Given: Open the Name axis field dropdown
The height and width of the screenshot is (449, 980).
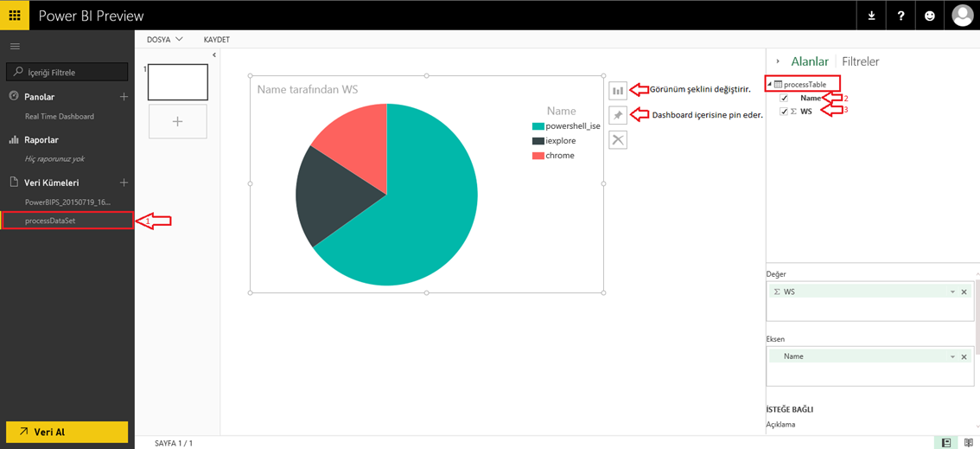Looking at the screenshot, I should [952, 357].
